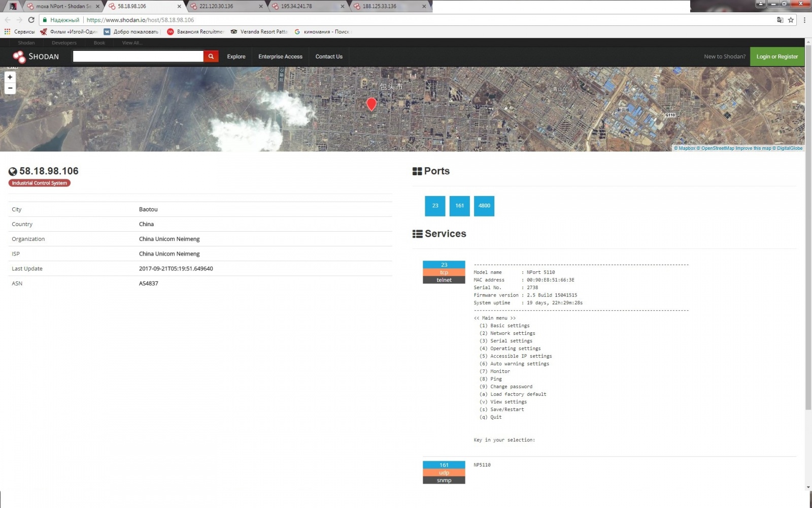
Task: Click the Login or Register button
Action: [x=777, y=56]
